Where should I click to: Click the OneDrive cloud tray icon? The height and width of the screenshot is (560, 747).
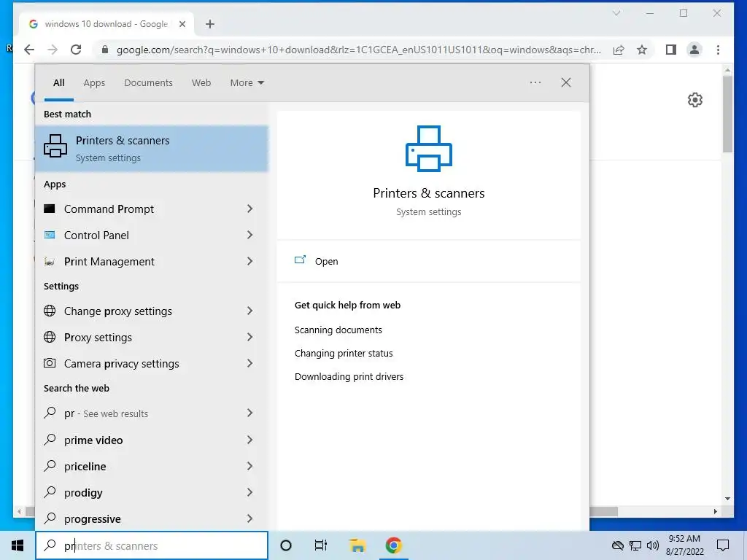coord(617,545)
